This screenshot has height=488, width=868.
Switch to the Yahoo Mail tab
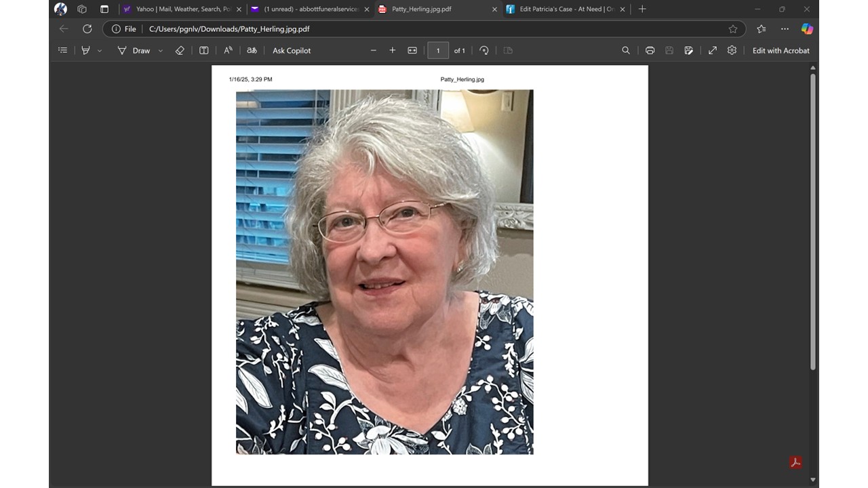tap(179, 9)
